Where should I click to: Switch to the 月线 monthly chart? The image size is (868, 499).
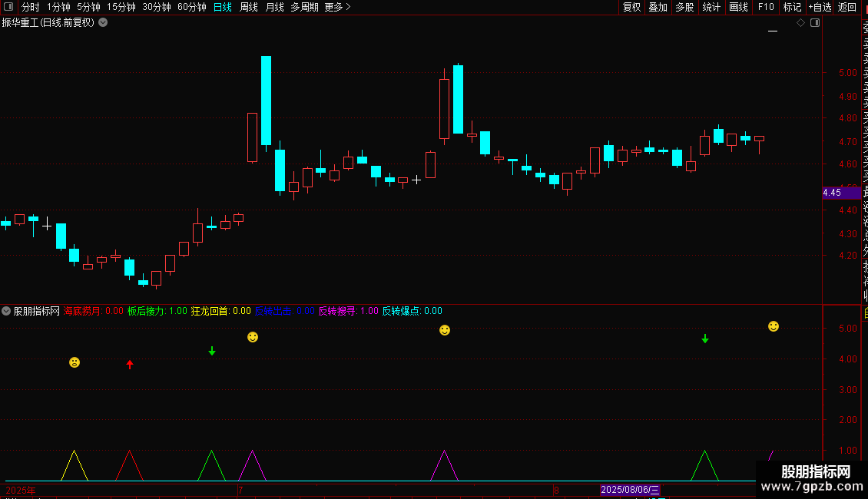[x=274, y=7]
